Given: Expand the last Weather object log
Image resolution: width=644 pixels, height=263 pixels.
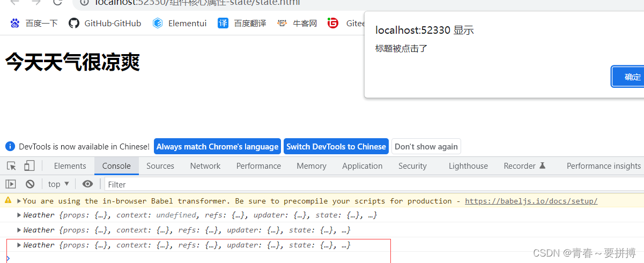Looking at the screenshot, I should 20,245.
